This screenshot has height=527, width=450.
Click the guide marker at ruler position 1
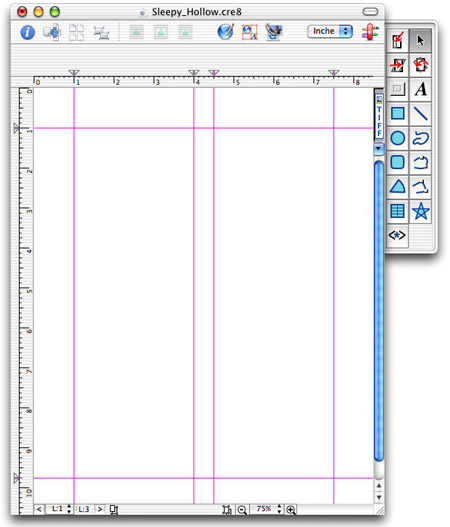point(74,73)
